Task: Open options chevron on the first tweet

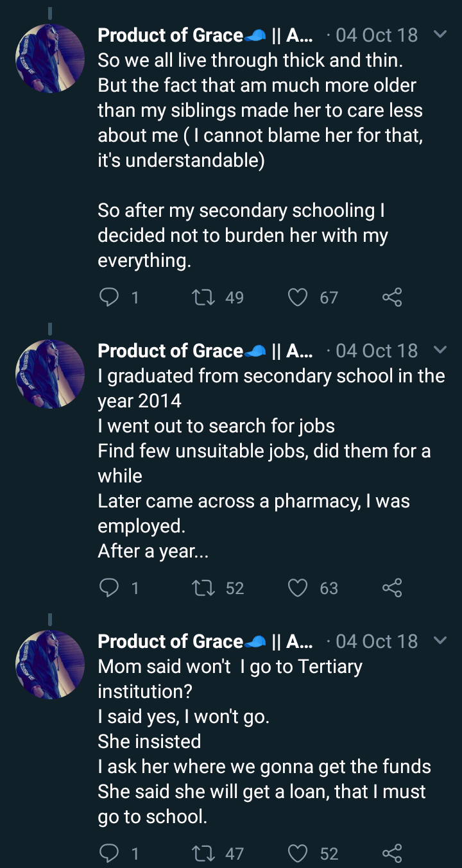Action: [440, 34]
